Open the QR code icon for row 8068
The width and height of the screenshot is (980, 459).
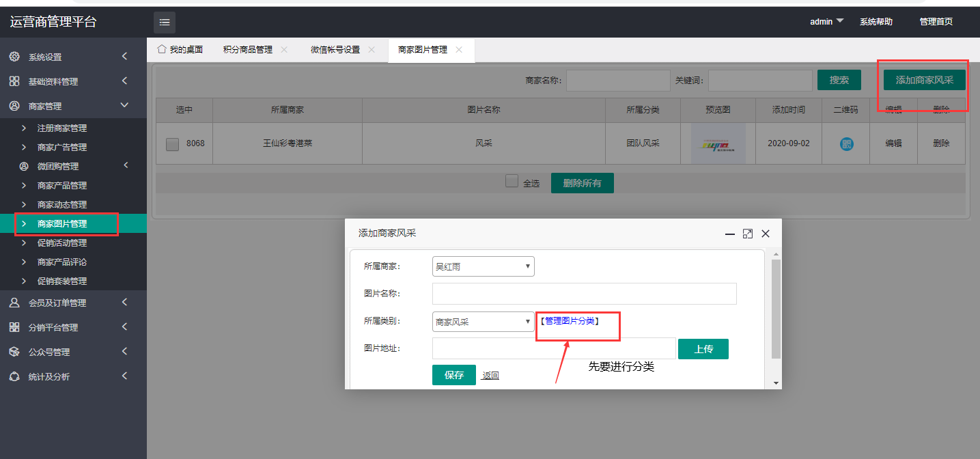pos(847,144)
